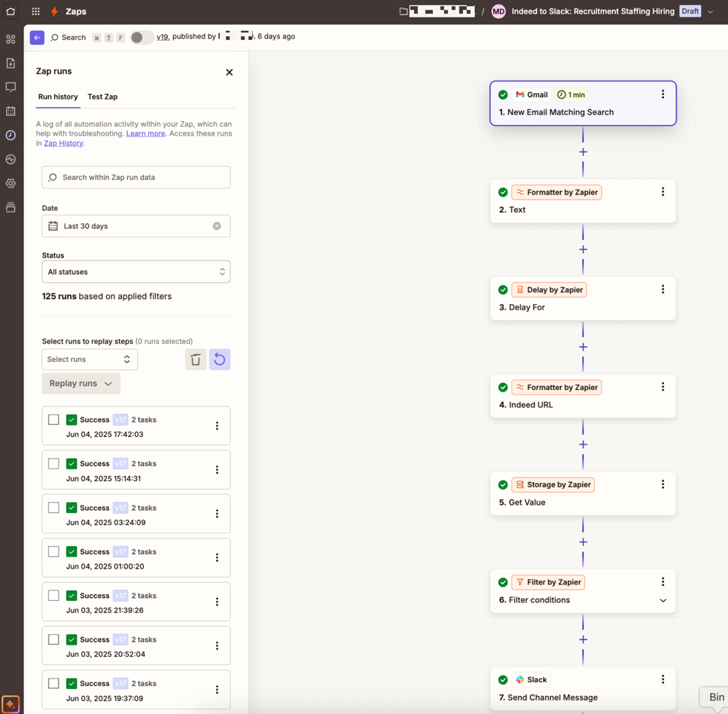
Task: Click the Learn more link
Action: pos(145,133)
